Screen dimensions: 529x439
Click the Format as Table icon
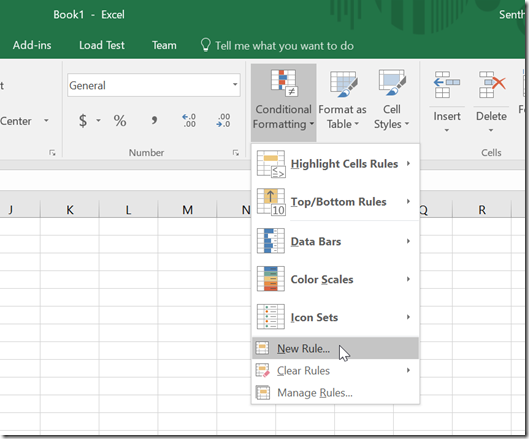click(x=343, y=83)
